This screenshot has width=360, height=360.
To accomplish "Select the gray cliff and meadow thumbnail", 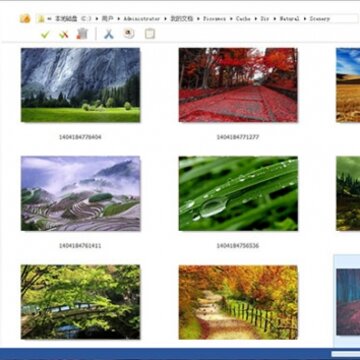I will pos(80,85).
